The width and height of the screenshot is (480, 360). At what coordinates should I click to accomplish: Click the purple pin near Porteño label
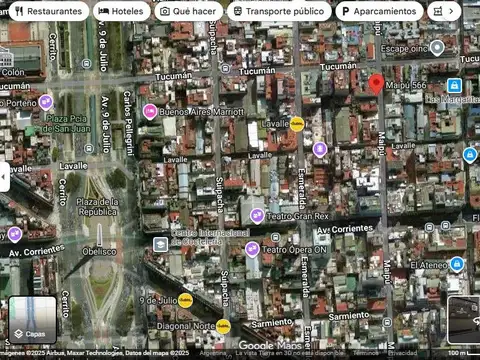click(46, 102)
